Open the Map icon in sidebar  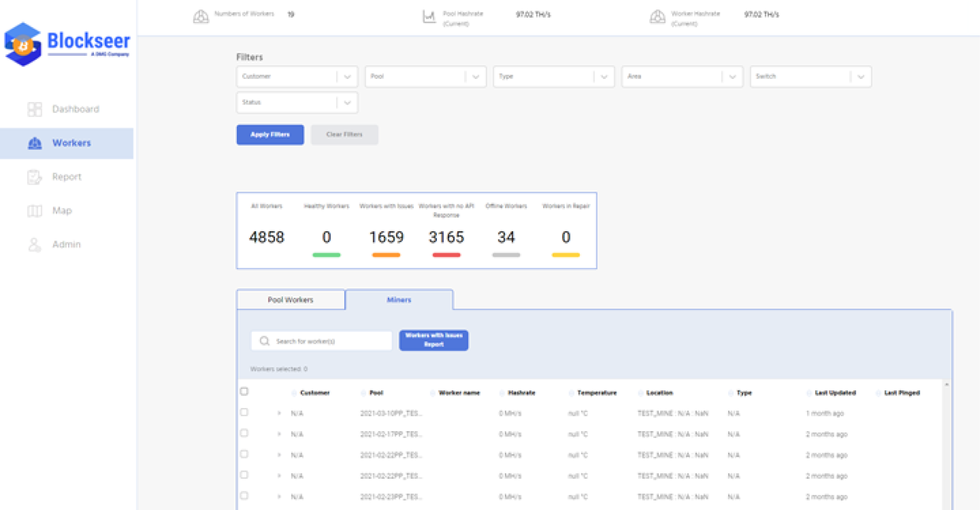[x=35, y=211]
